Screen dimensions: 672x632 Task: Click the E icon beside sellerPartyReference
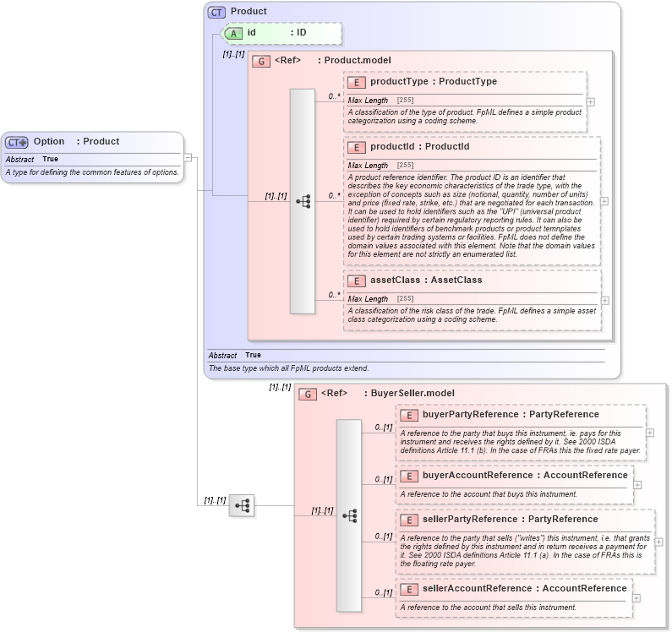point(409,520)
